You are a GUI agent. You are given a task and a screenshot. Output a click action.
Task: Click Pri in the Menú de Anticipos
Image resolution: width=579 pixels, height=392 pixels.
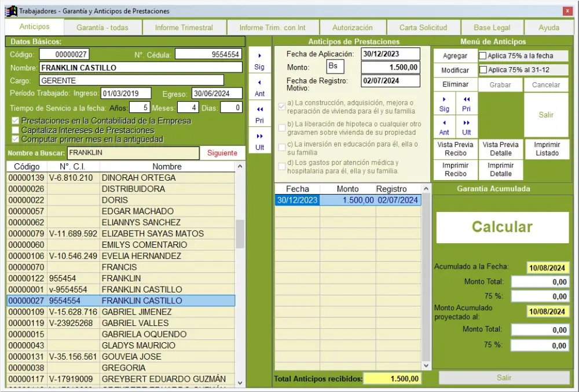tap(467, 104)
